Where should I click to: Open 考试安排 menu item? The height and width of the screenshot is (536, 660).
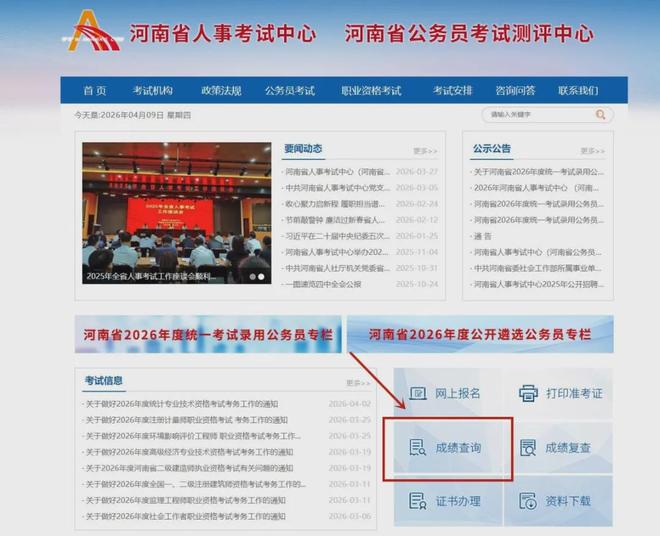(452, 91)
